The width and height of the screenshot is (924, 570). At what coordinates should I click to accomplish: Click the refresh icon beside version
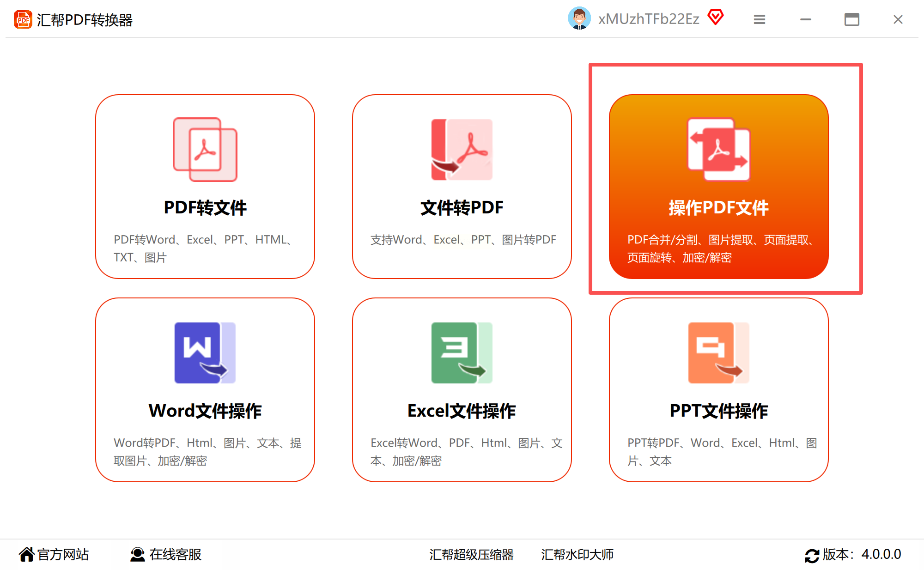tap(812, 555)
